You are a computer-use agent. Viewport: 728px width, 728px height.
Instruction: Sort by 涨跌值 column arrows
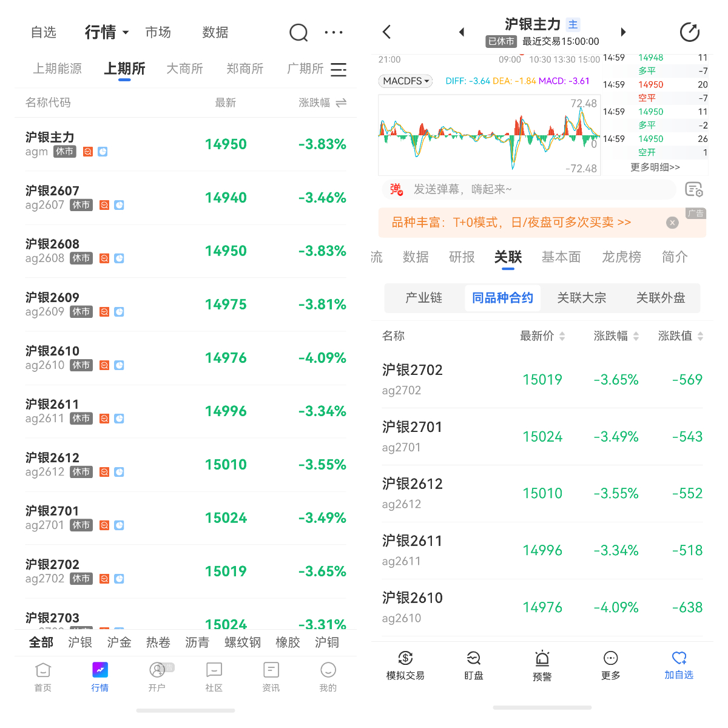(x=700, y=336)
